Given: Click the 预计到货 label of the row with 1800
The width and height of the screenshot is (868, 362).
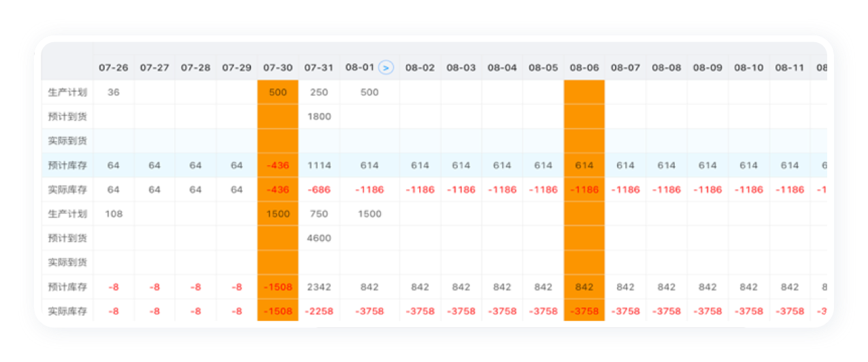Looking at the screenshot, I should tap(67, 116).
